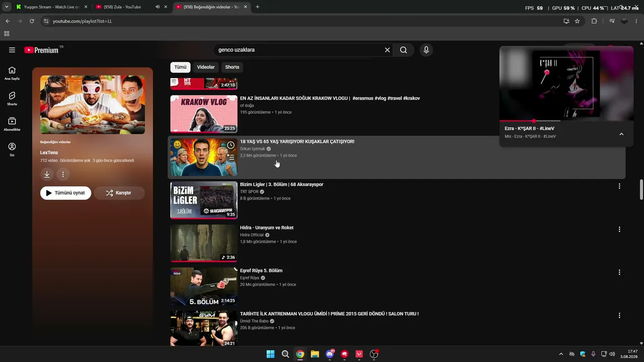Open options menu for Eşref Rüya video
This screenshot has height=362, width=644.
(x=619, y=272)
